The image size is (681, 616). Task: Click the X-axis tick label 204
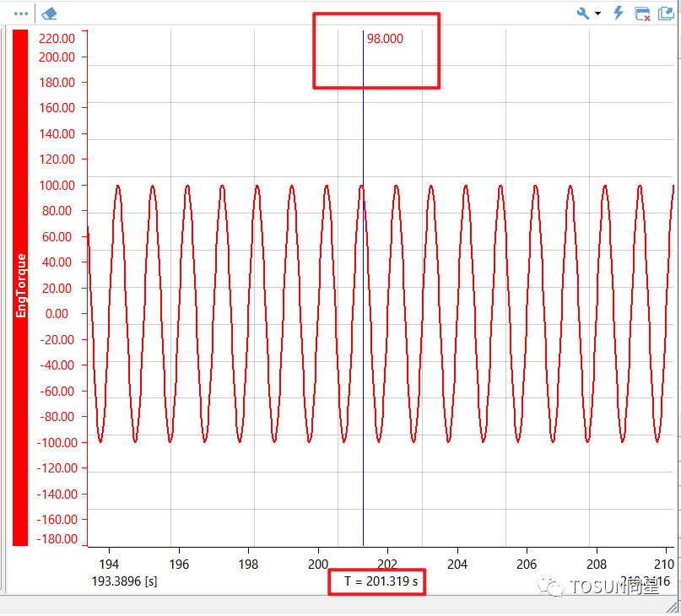pos(457,565)
